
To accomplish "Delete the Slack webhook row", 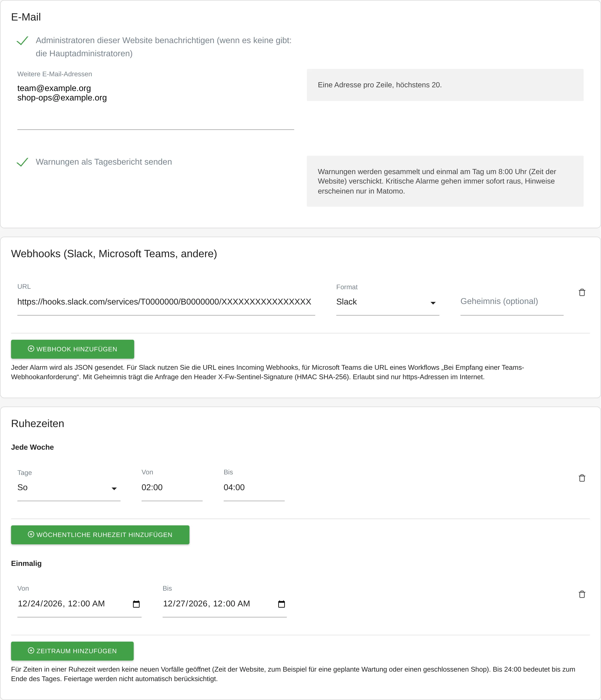I will point(582,292).
